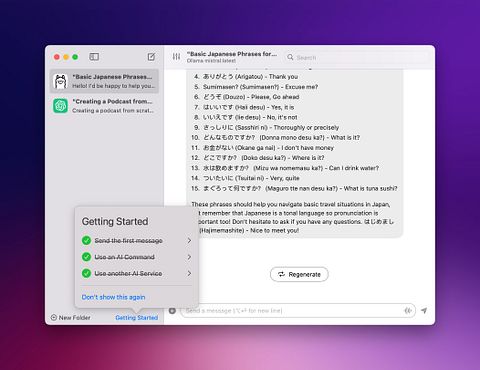The image size is (480, 370).
Task: Open the Basic Japanese Phrases chat
Action: click(x=104, y=81)
